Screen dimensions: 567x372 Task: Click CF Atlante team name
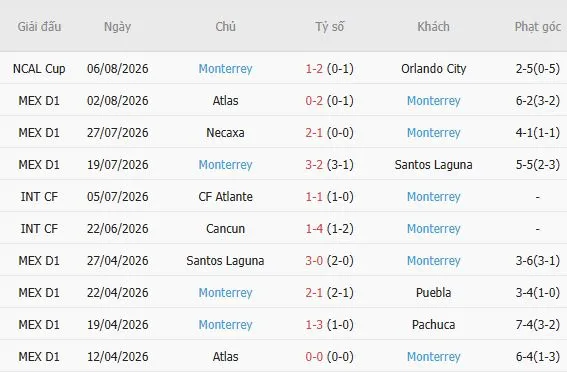225,197
